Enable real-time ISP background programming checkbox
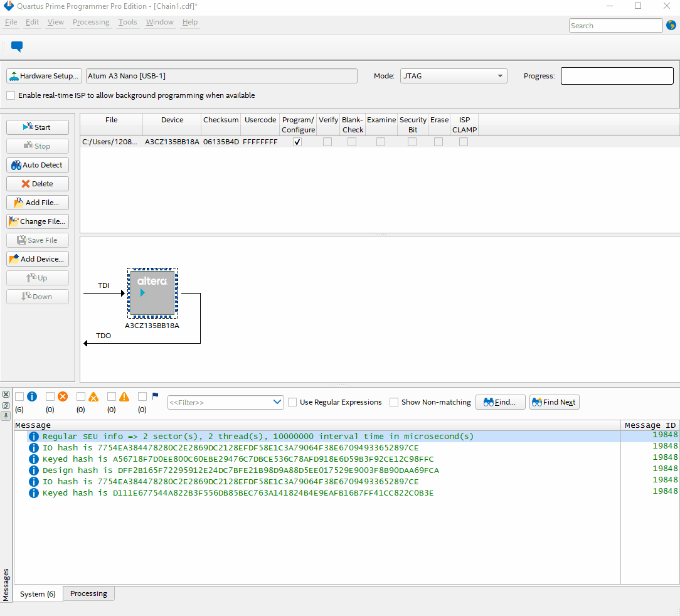The height and width of the screenshot is (616, 680). click(11, 95)
